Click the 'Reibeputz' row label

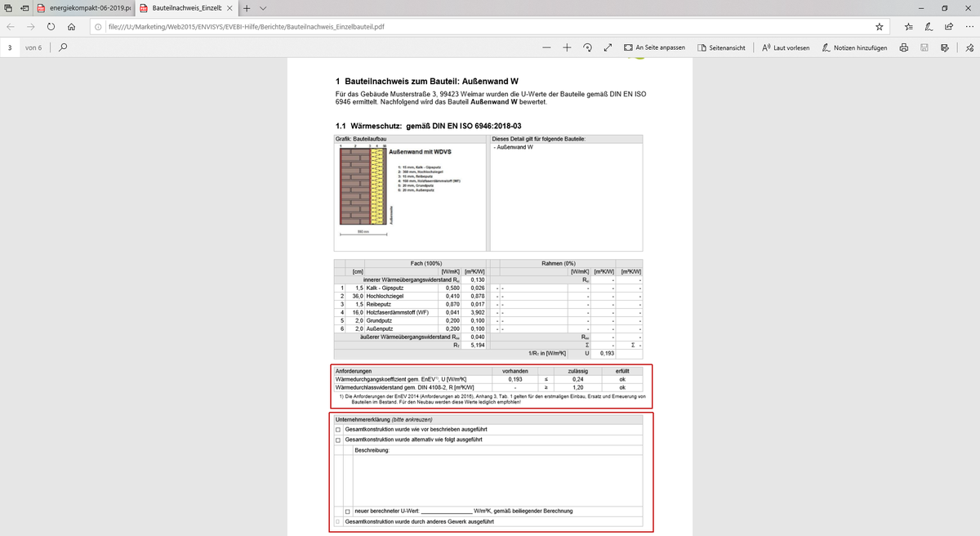pos(381,304)
